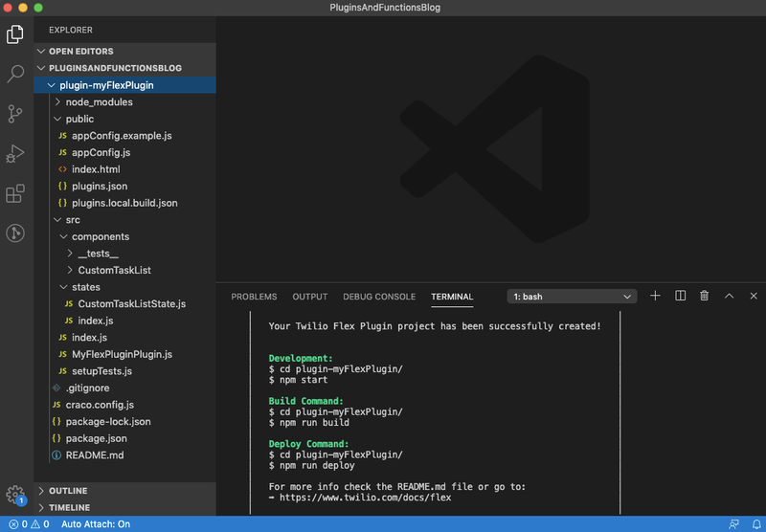Click the 'npm start' terminal line
Viewport: 766px width, 532px height.
[x=298, y=380]
